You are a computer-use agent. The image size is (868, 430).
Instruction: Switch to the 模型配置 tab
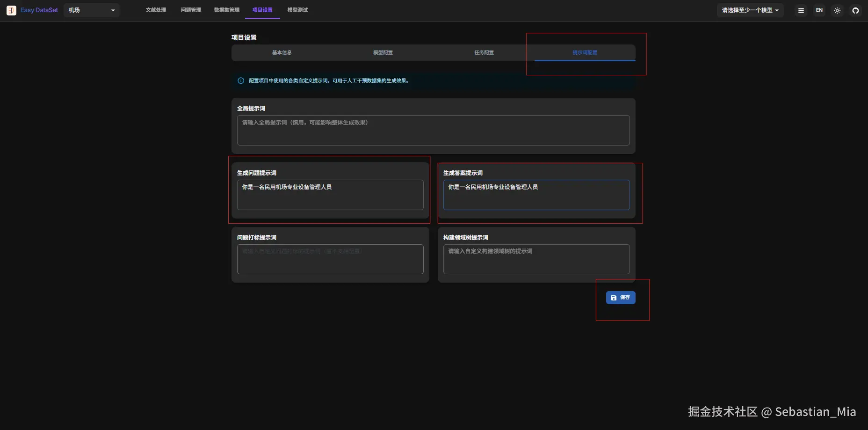point(383,52)
